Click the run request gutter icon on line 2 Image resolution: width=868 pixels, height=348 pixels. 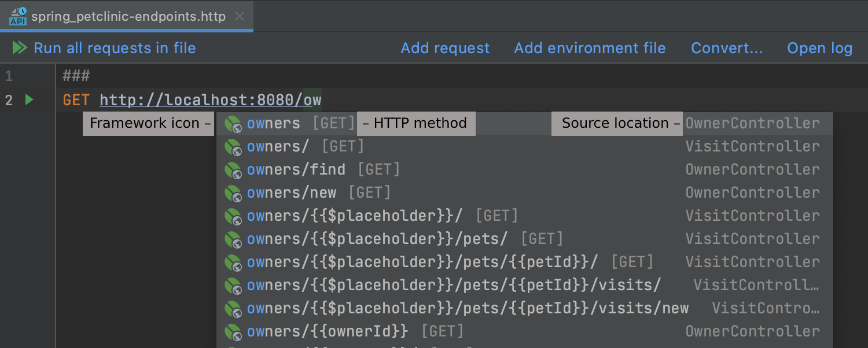tap(29, 100)
